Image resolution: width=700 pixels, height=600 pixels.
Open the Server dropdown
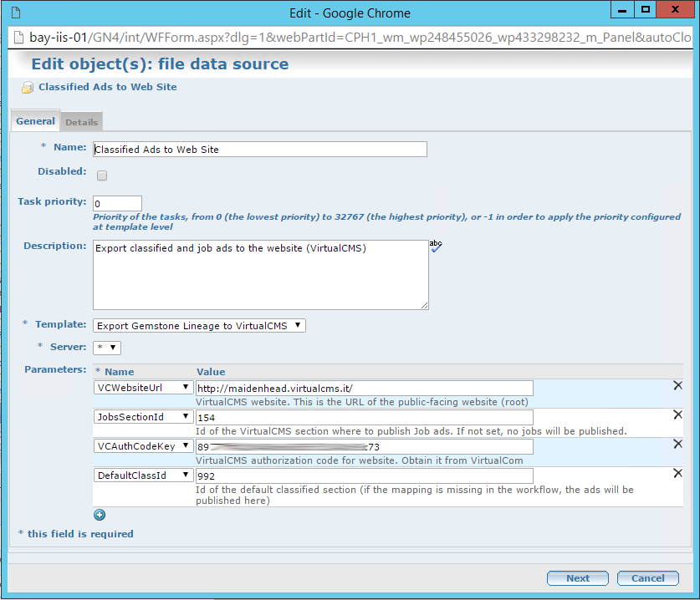107,348
